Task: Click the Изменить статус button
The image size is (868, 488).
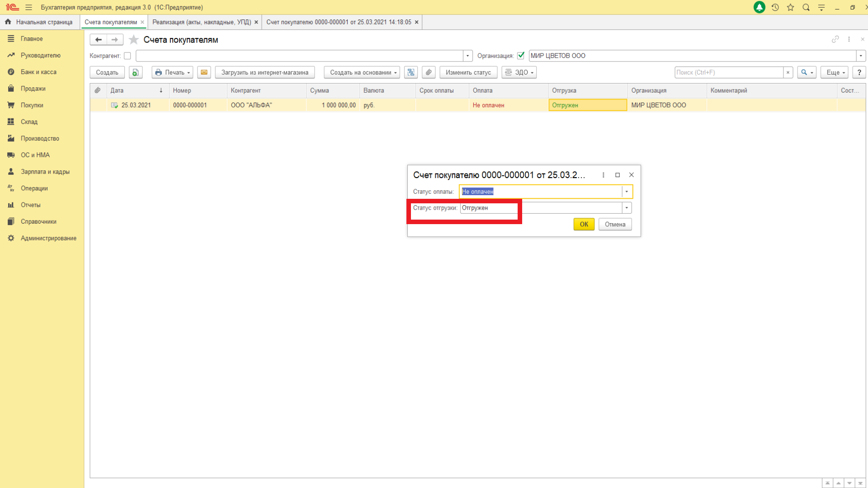Action: point(468,72)
